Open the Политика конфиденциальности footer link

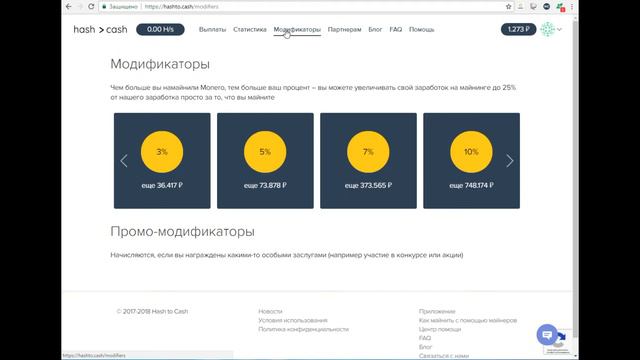point(304,329)
